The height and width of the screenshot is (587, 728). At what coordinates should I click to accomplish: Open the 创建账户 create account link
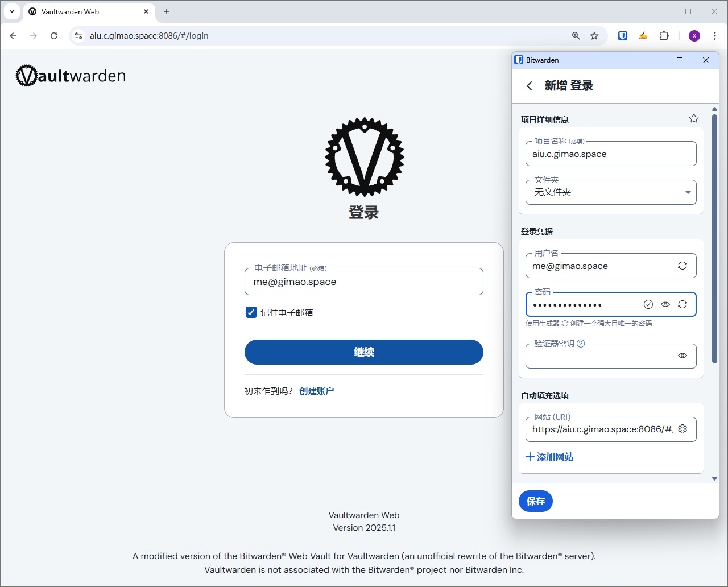click(317, 391)
